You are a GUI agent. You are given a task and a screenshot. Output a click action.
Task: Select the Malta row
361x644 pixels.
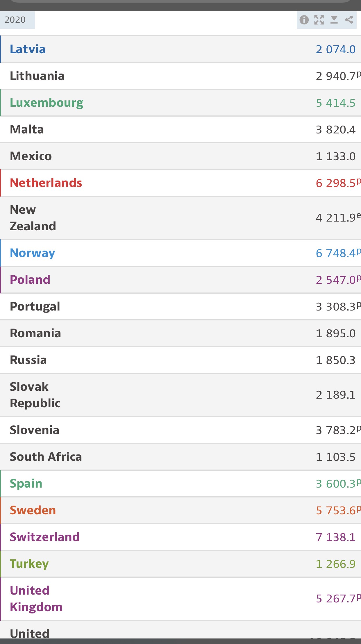point(180,129)
